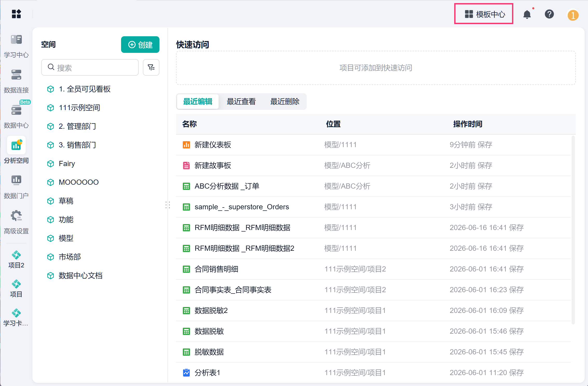Switch to 最近删除 tab
Viewport: 588px width, 386px height.
285,102
